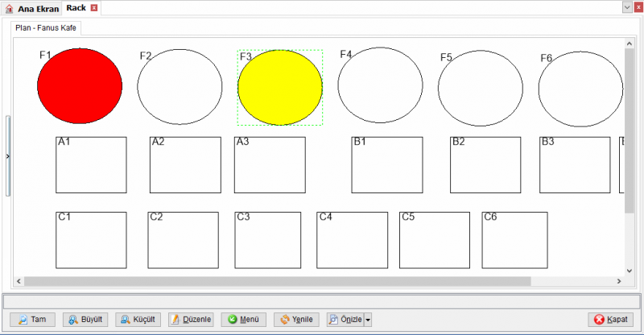Click the vertical scrollbar down arrow

pos(630,271)
